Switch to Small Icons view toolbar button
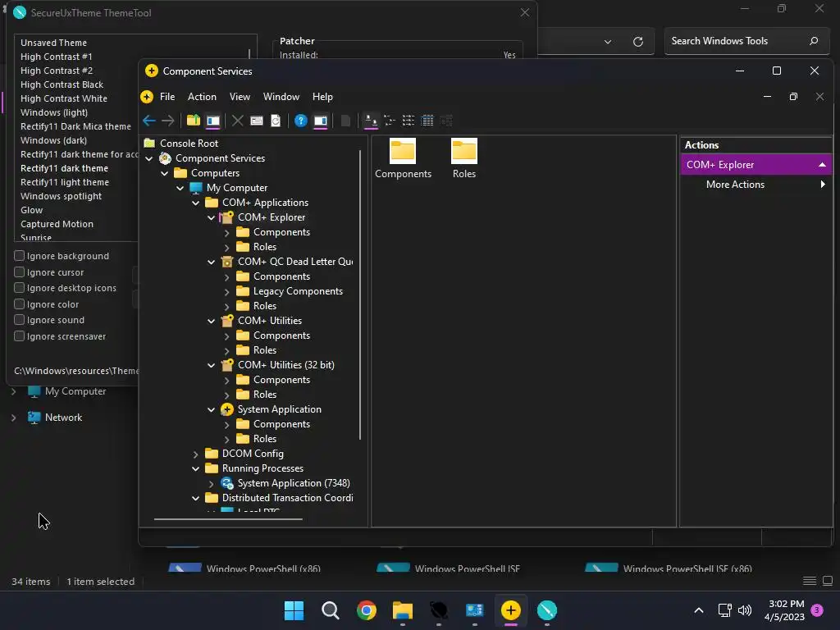Screen dimensions: 840x630 pyautogui.click(x=390, y=121)
